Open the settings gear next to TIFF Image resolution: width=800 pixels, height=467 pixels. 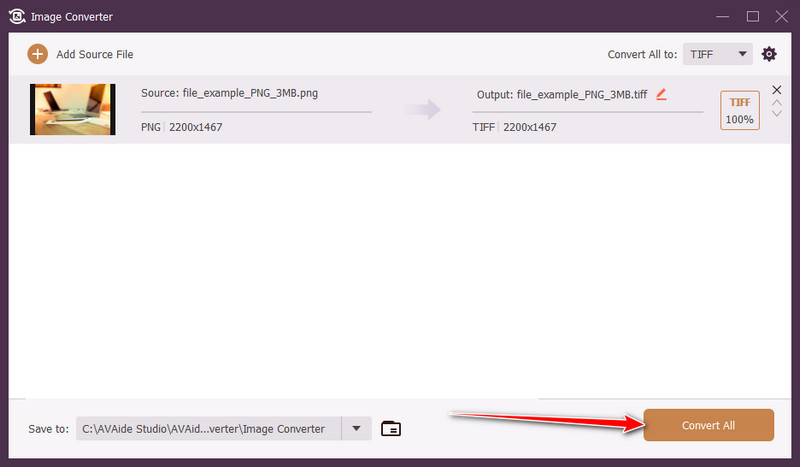tap(769, 54)
